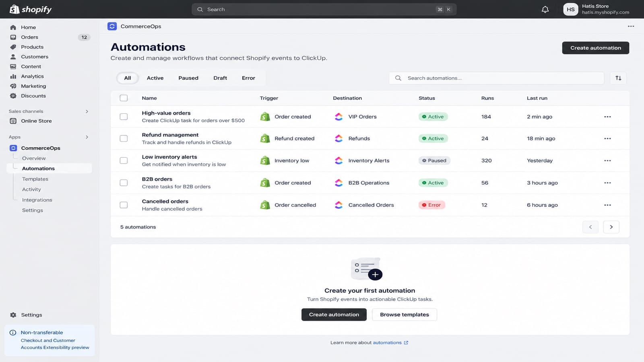Switch to the Active filter tab
This screenshot has width=644, height=362.
pyautogui.click(x=155, y=78)
